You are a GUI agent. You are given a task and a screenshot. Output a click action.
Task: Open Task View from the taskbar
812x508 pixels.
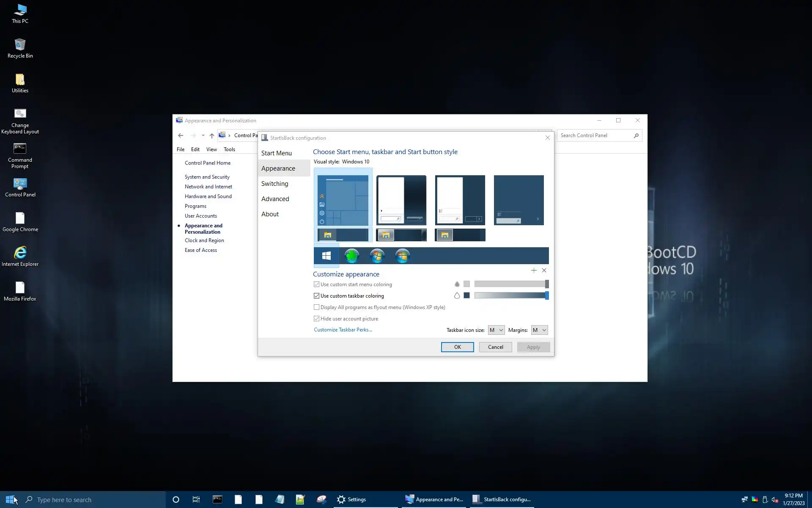point(196,500)
